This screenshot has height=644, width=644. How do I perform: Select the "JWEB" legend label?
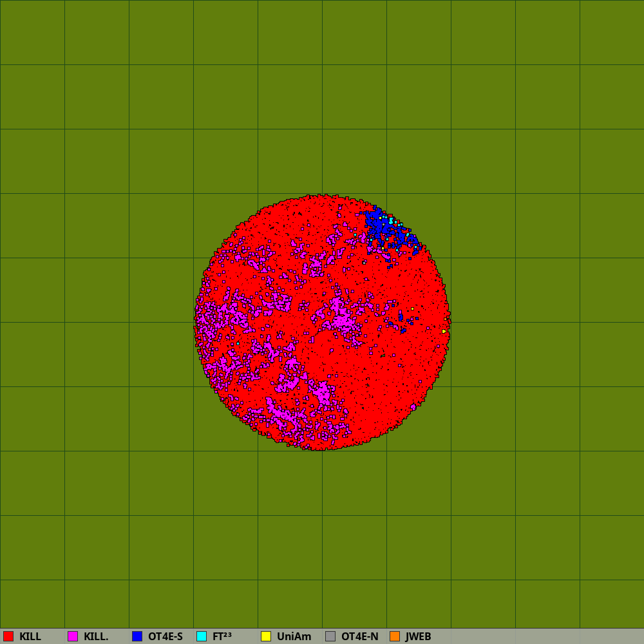418,637
